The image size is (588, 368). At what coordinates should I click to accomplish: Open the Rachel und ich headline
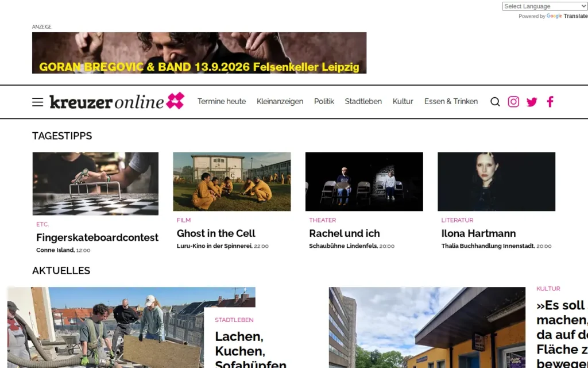(x=345, y=233)
